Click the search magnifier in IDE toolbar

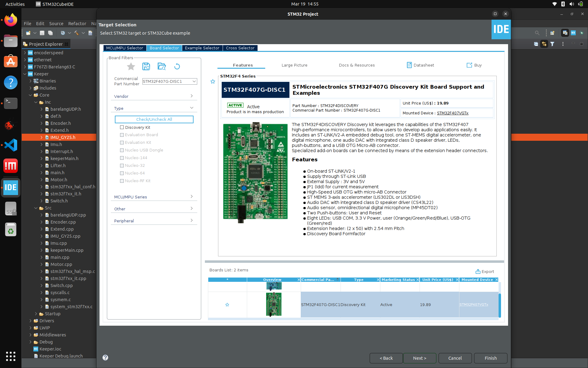click(x=537, y=33)
